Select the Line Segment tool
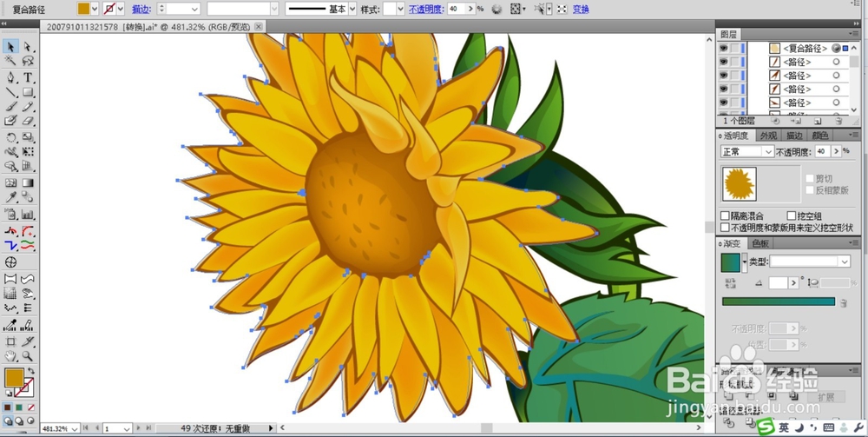Viewport: 868px width, 437px height. pos(10,92)
